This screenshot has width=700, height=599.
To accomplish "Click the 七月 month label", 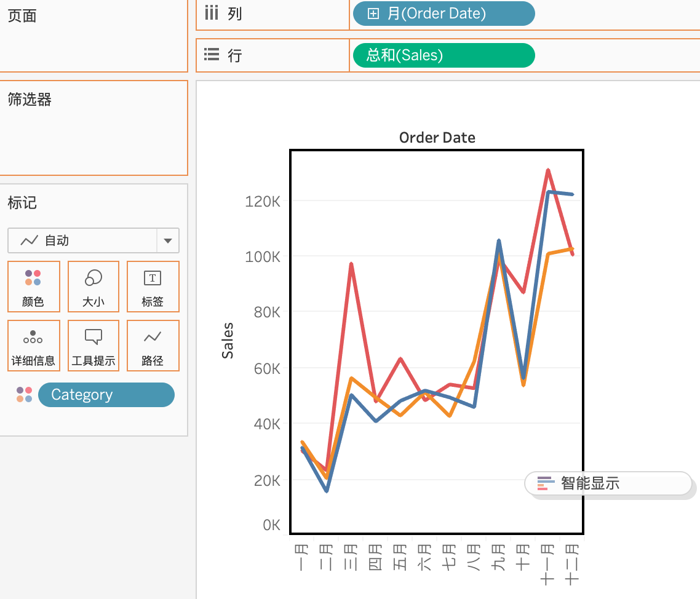I will 449,558.
